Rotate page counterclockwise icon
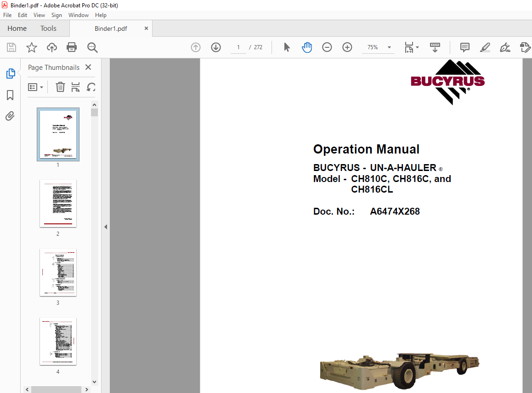 pos(91,87)
